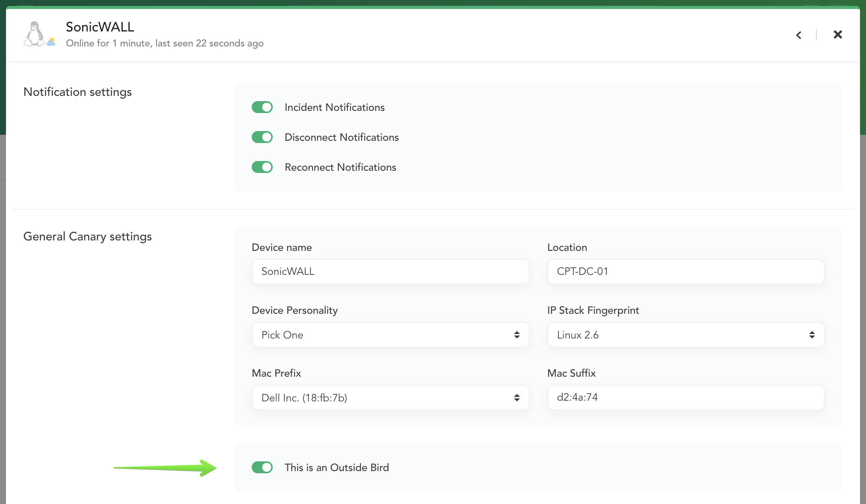
Task: Click the Linux penguin device icon
Action: 35,34
